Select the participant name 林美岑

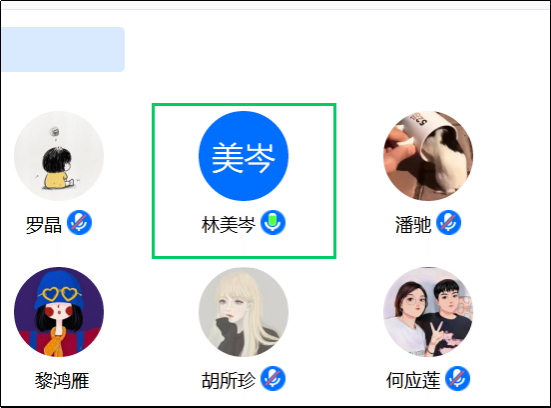click(x=228, y=225)
